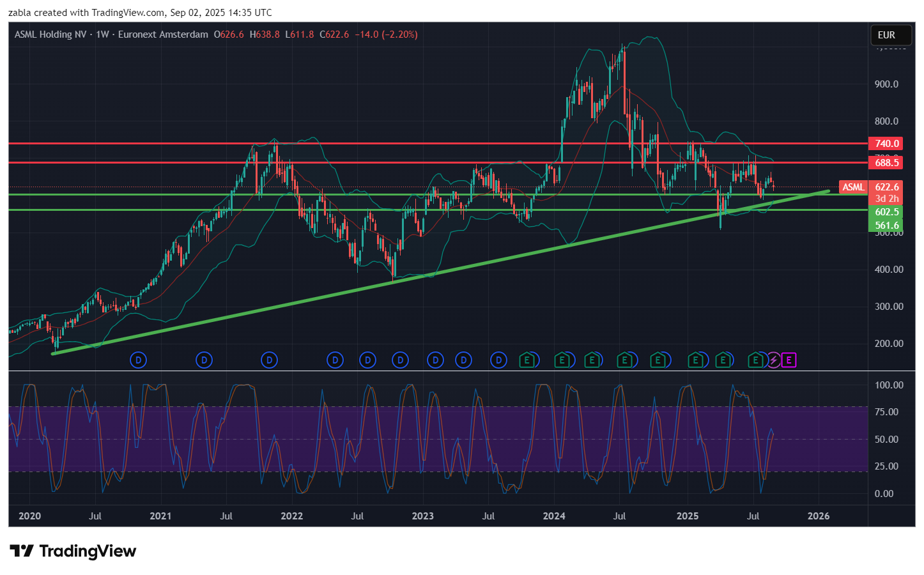Viewport: 924px width, 575px height.
Task: Click the earnings E marker above 2025 label
Action: click(695, 360)
